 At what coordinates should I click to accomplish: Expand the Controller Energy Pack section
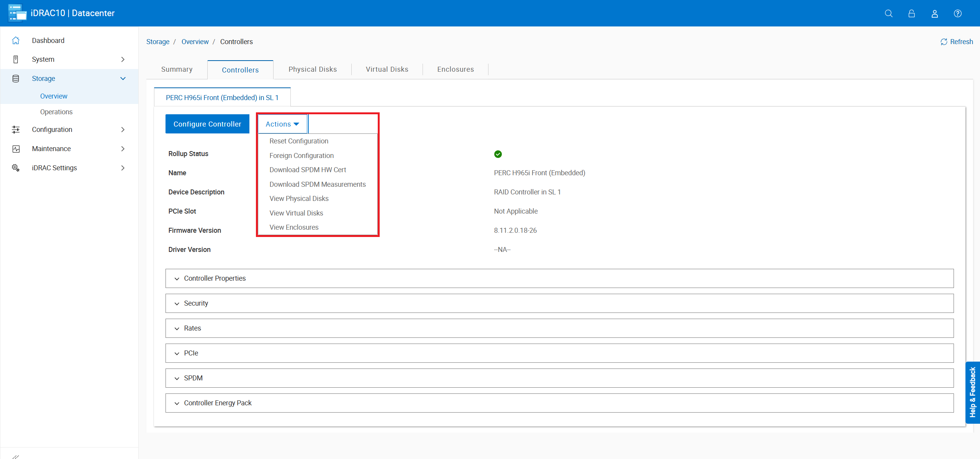coord(217,403)
